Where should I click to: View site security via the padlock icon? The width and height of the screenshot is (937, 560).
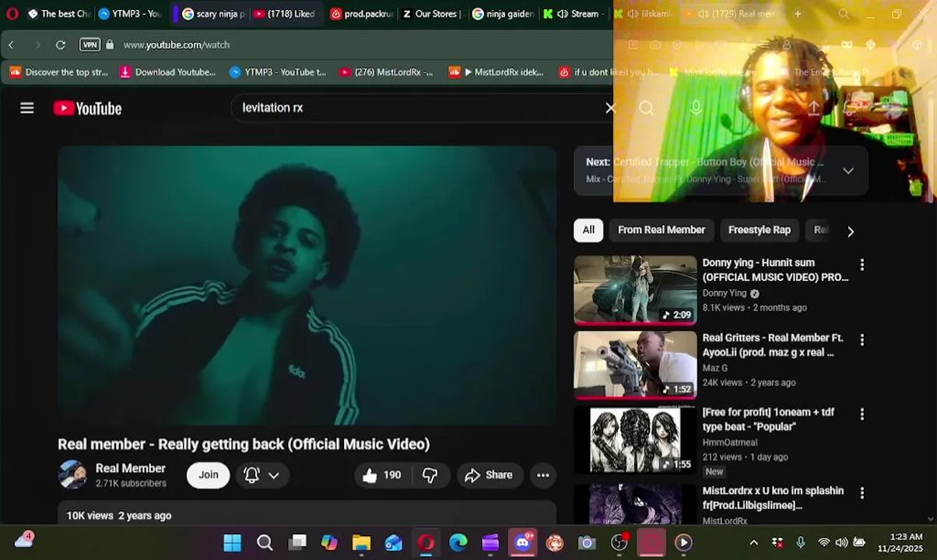[x=110, y=45]
